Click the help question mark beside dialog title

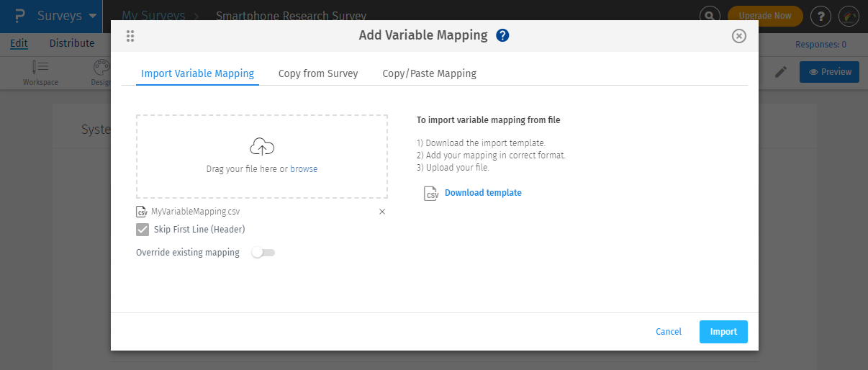click(503, 35)
